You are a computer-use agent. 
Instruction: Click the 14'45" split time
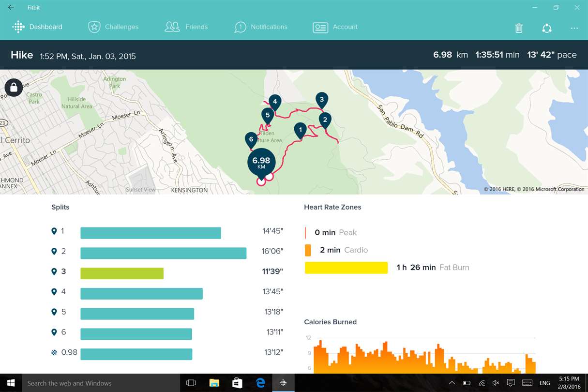pos(272,231)
